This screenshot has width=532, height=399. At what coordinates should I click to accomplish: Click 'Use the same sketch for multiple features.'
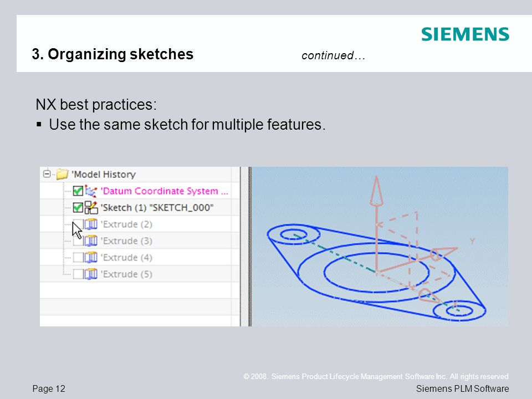pyautogui.click(x=187, y=125)
